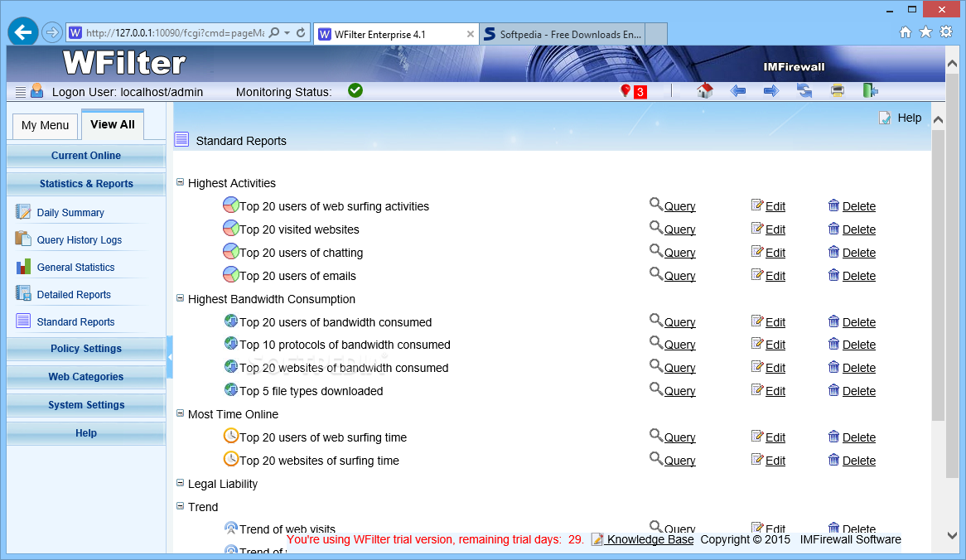Close WFilter Enterprise browser tab
Image resolution: width=966 pixels, height=560 pixels.
tap(470, 34)
